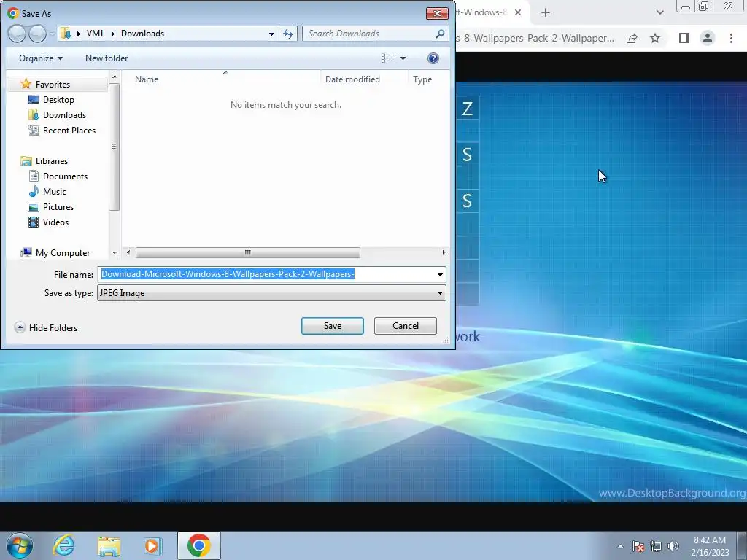Click the Chrome taskbar button
747x560 pixels.
click(x=199, y=545)
